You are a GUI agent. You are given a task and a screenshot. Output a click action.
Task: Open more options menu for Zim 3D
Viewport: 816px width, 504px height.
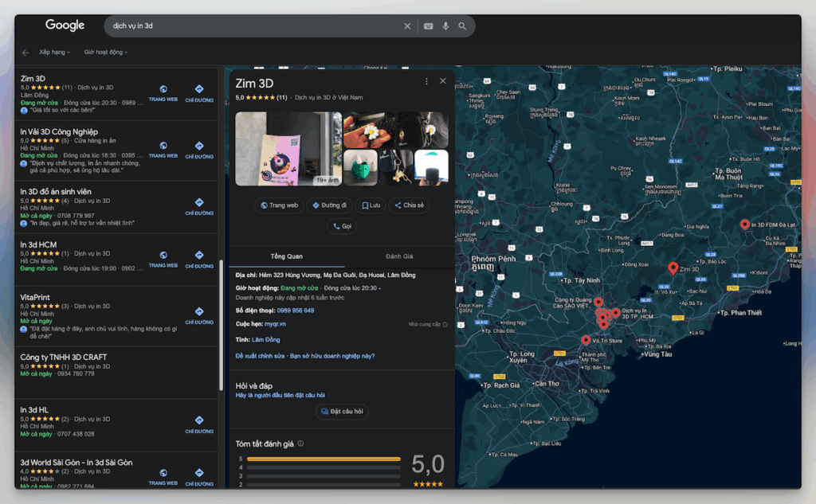(426, 81)
